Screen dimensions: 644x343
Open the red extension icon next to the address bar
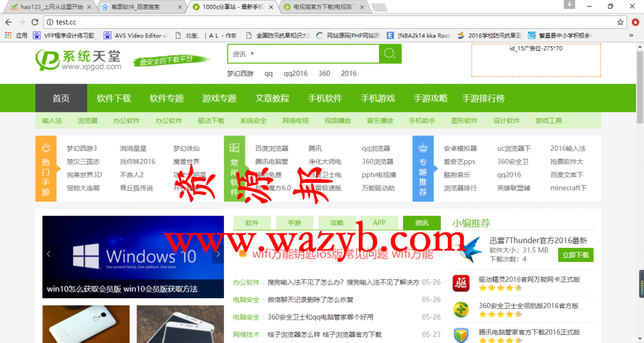pyautogui.click(x=635, y=22)
